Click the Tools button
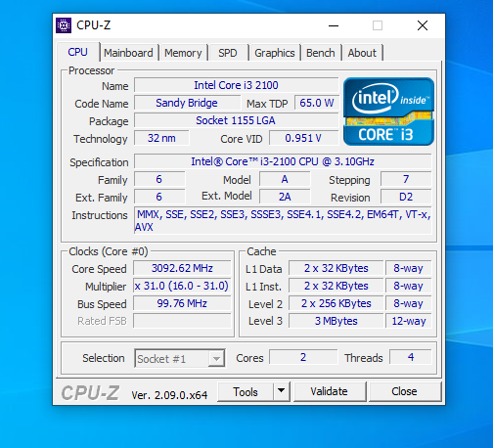 point(246,391)
